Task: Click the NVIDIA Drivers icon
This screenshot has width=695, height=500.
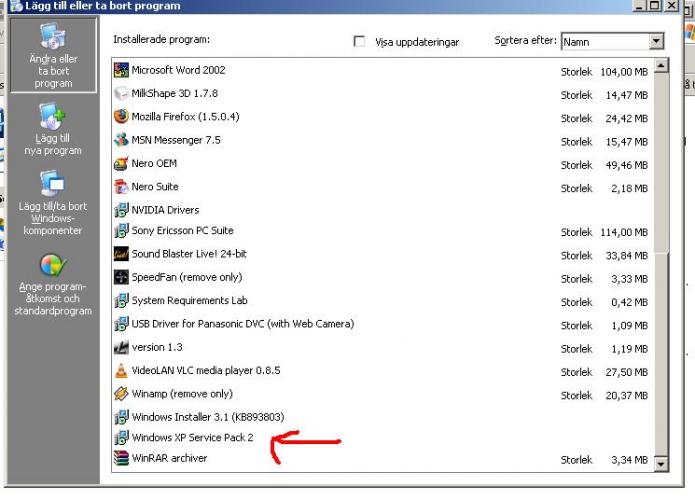Action: (x=121, y=210)
